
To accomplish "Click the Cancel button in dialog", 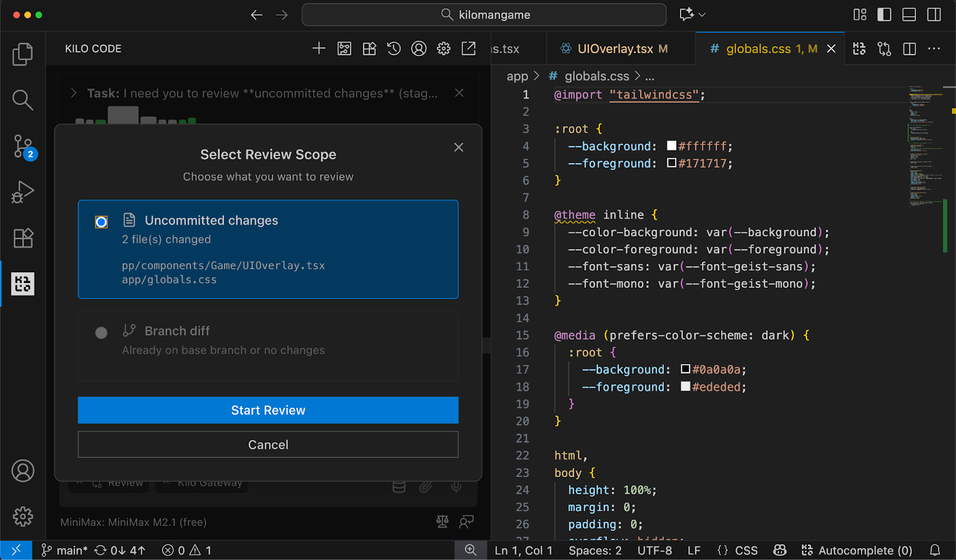I will coord(268,445).
